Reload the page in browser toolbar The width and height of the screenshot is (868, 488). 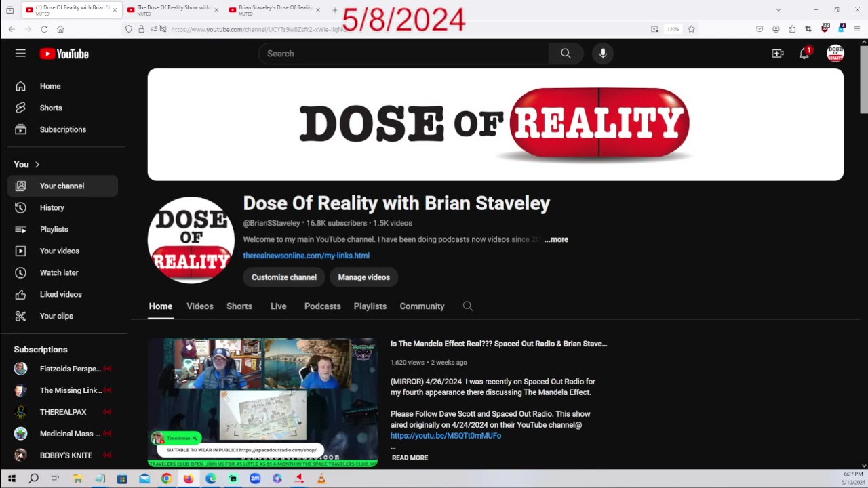click(44, 29)
